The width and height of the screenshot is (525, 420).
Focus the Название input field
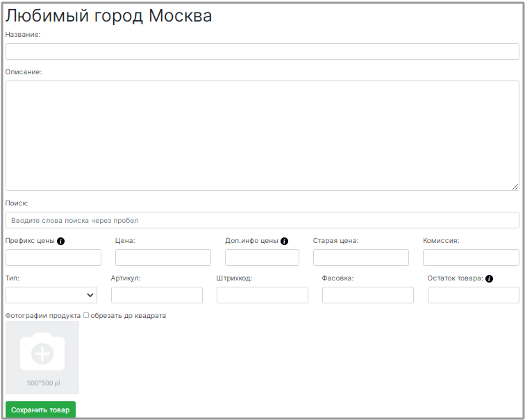[262, 51]
